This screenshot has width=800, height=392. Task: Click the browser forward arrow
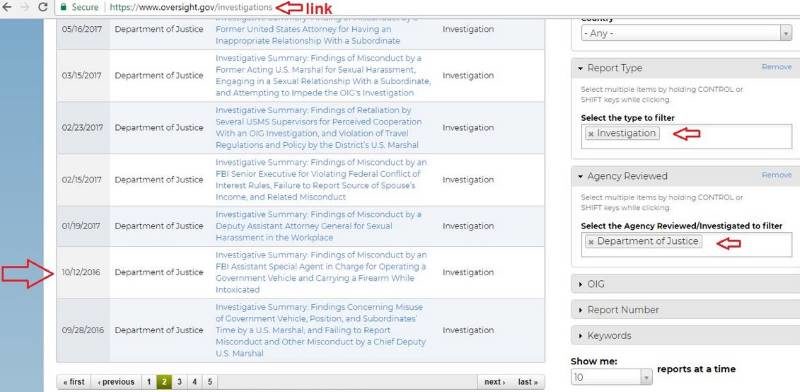click(x=24, y=7)
